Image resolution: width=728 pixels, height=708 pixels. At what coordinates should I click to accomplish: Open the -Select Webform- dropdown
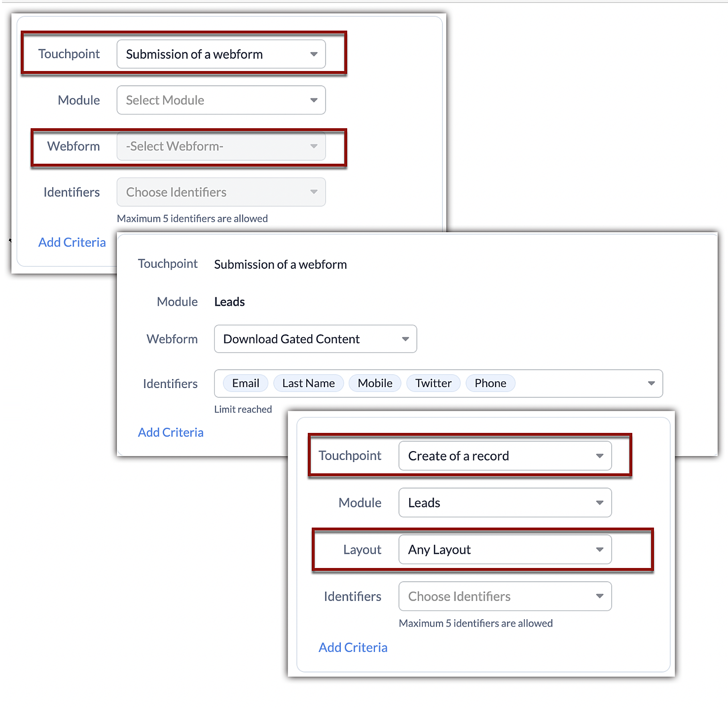(221, 146)
